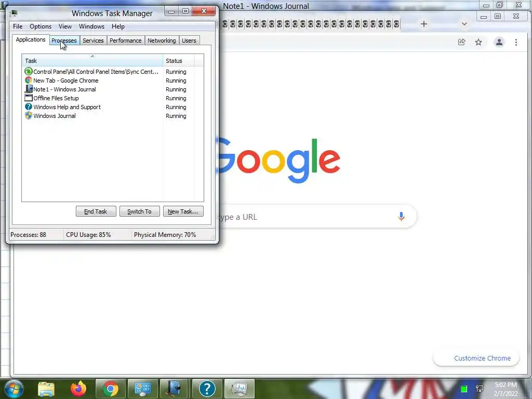Click the green tray icon
This screenshot has width=532, height=399.
click(x=464, y=389)
